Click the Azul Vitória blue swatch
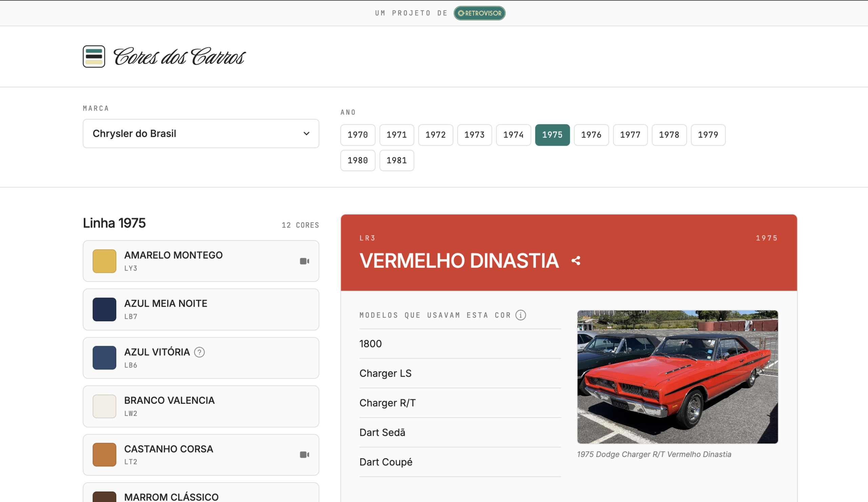 point(104,358)
